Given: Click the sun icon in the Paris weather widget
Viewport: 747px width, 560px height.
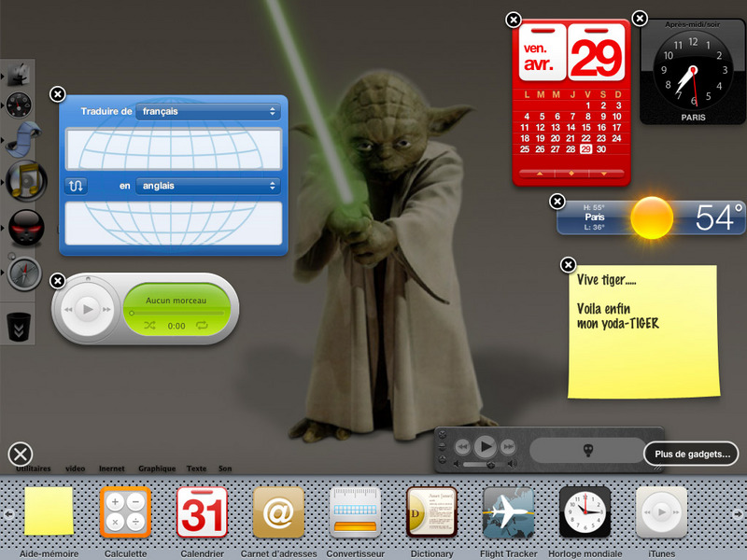Looking at the screenshot, I should click(x=652, y=217).
